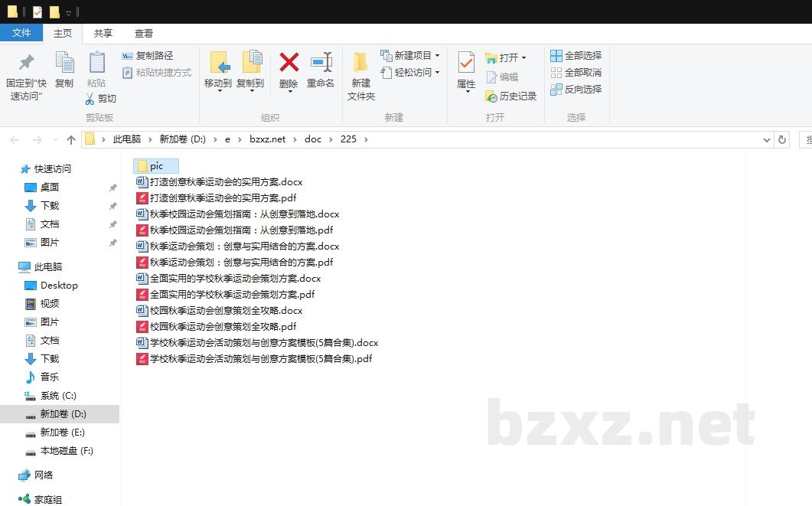Switch to the View (查看) ribbon tab

click(144, 33)
